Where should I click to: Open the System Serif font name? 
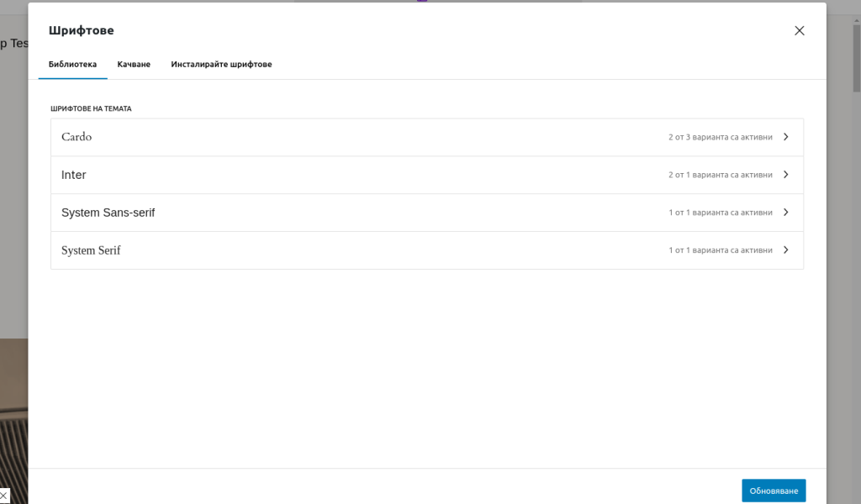pyautogui.click(x=91, y=250)
